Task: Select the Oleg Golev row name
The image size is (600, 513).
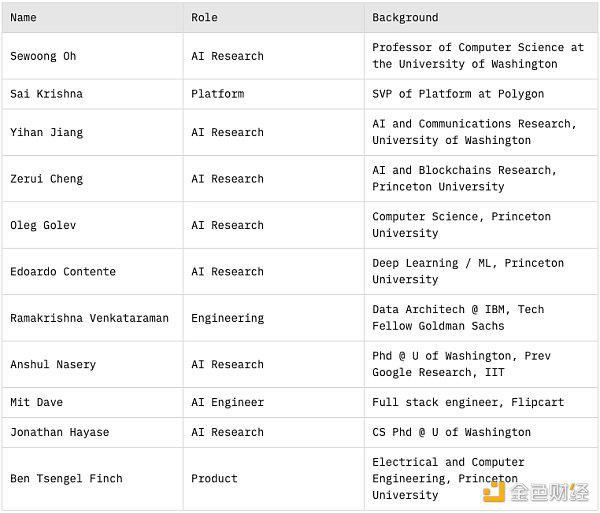Action: tap(43, 225)
